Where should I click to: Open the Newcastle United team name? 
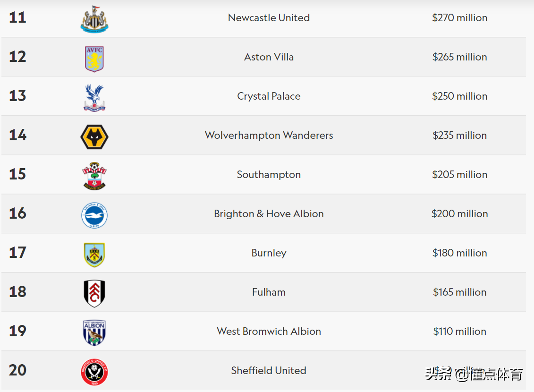point(269,17)
